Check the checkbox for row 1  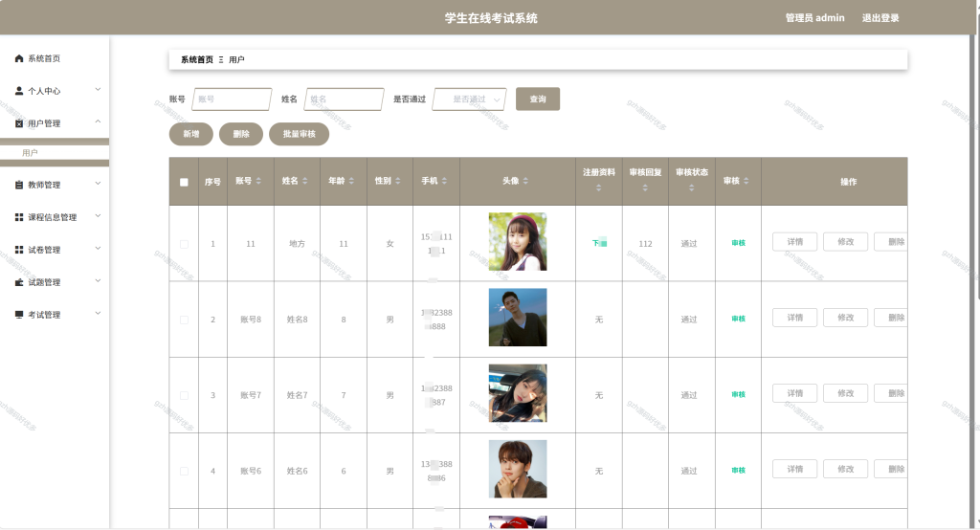pyautogui.click(x=184, y=244)
